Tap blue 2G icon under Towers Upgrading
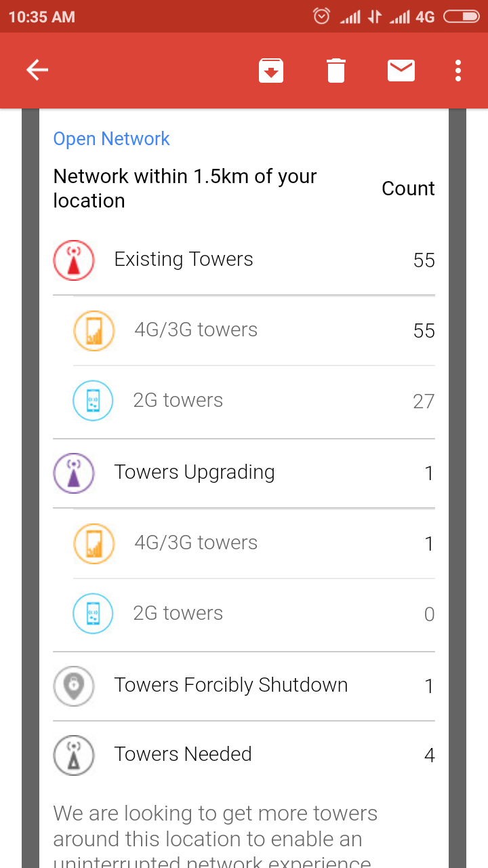This screenshot has width=488, height=868. point(93,614)
